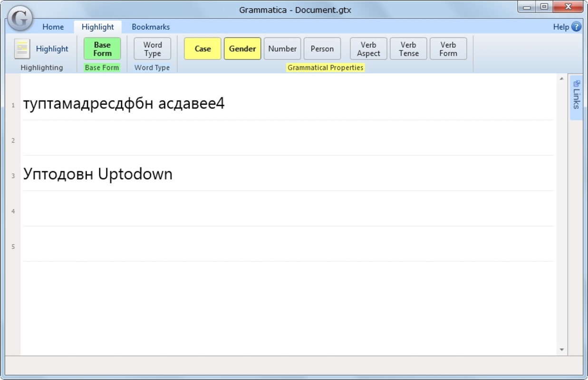Click the word 'Уптодовн' on line 3

click(58, 174)
